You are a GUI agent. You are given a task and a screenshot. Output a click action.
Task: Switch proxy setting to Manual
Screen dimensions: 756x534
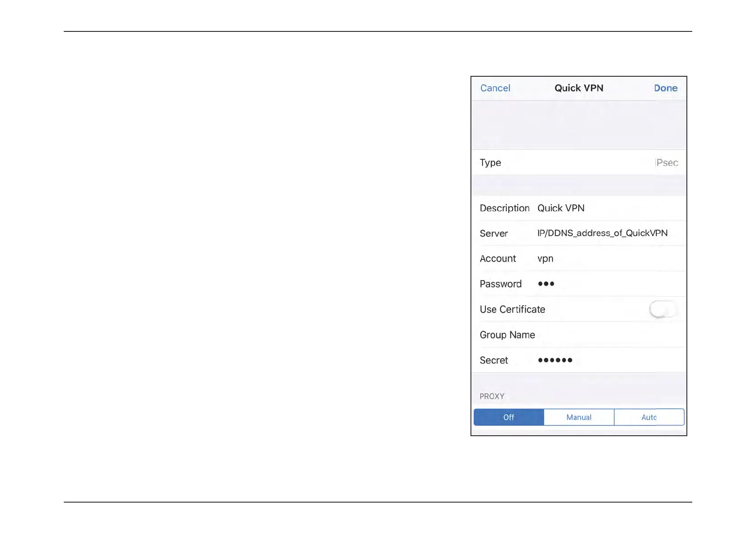(579, 417)
